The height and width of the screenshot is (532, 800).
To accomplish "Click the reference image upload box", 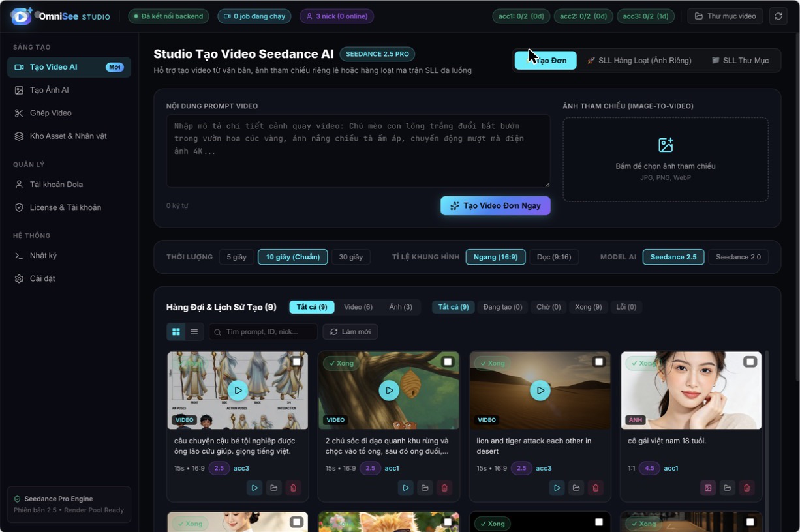I will pyautogui.click(x=665, y=160).
